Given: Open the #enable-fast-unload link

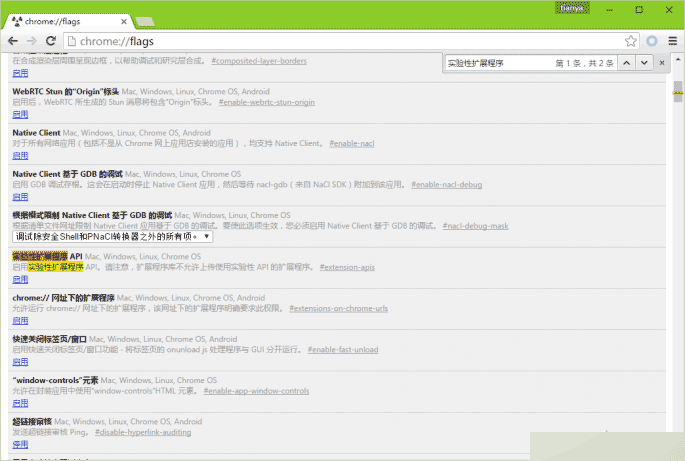Looking at the screenshot, I should 343,350.
